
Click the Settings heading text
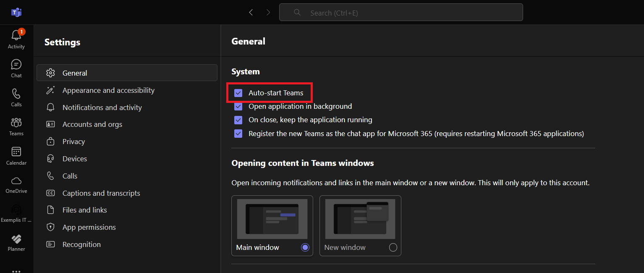[x=62, y=42]
